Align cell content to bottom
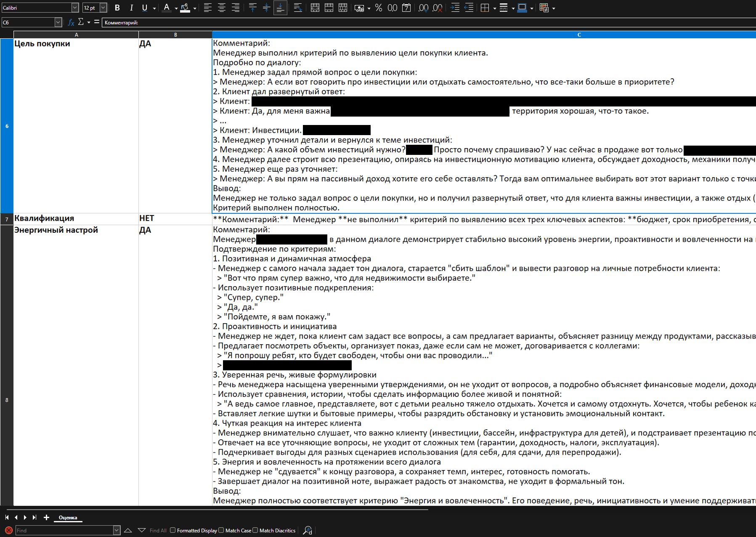Image resolution: width=756 pixels, height=537 pixels. point(280,8)
